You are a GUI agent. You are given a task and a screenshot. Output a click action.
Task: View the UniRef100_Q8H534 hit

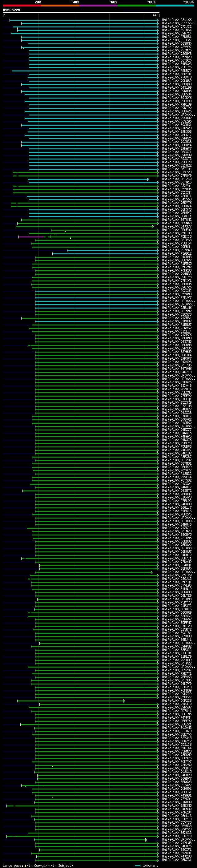tap(176, 94)
